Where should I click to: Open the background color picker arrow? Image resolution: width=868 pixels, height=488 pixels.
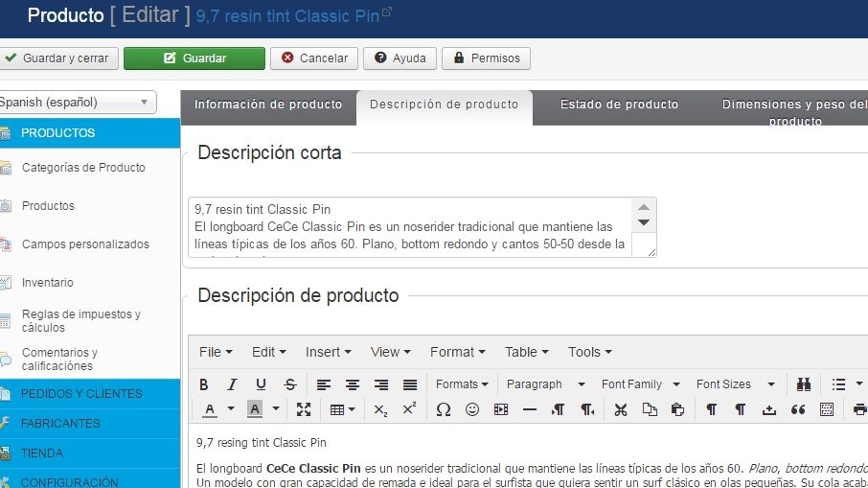click(x=276, y=409)
